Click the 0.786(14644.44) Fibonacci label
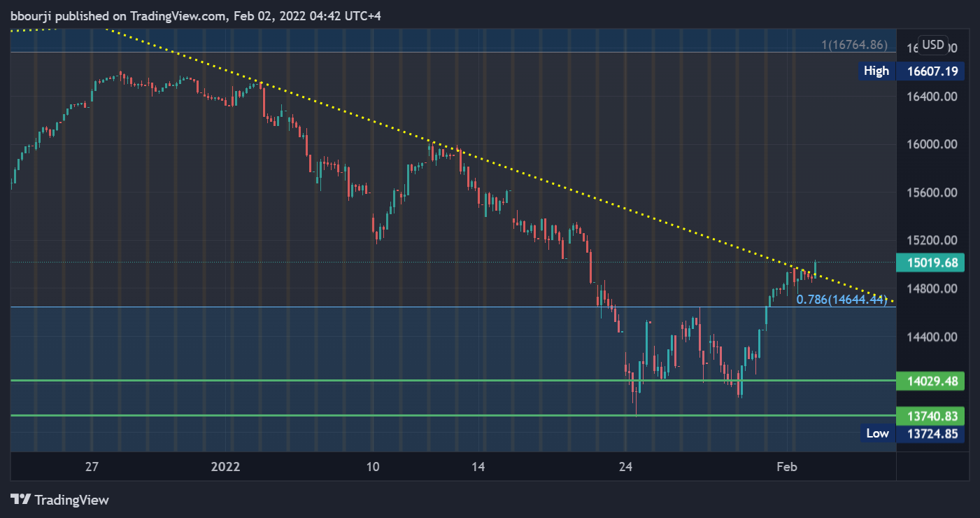 pos(841,300)
